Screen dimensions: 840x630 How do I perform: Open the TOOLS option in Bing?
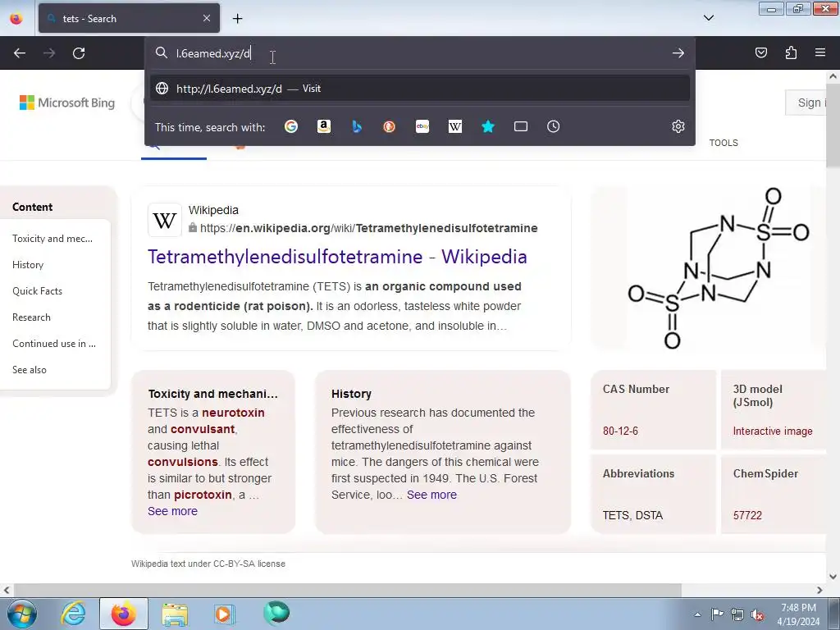(x=724, y=143)
